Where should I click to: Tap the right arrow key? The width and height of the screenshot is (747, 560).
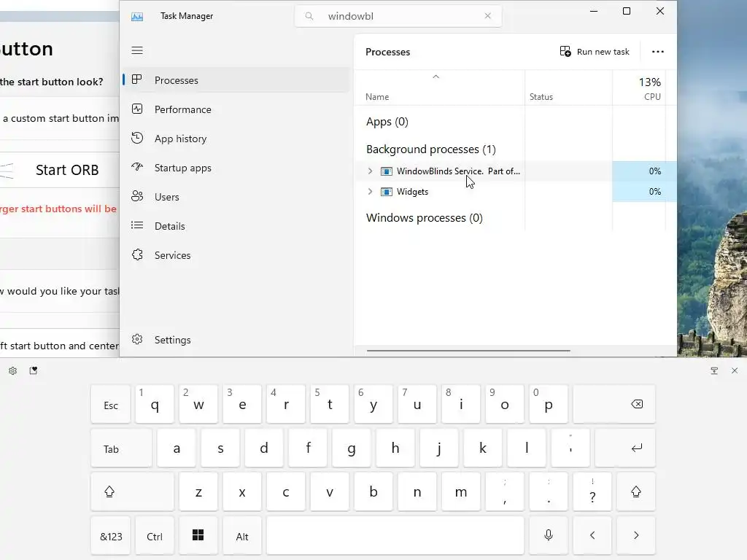click(x=636, y=536)
